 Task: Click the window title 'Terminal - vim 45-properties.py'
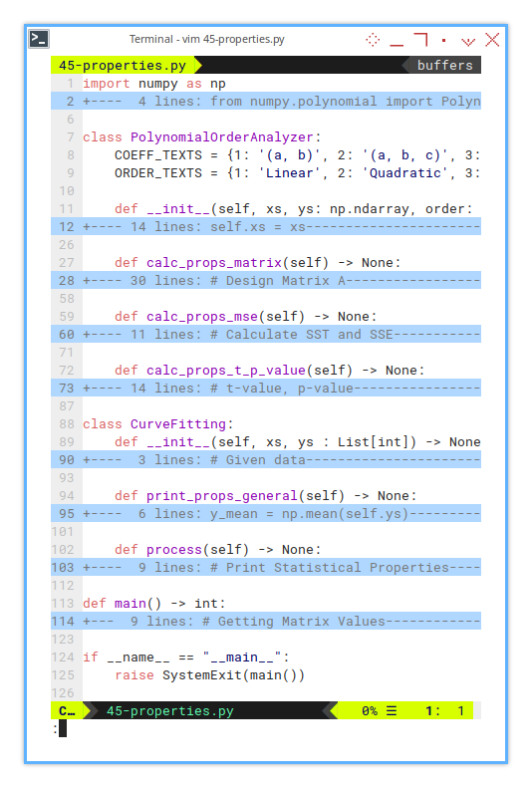(206, 39)
